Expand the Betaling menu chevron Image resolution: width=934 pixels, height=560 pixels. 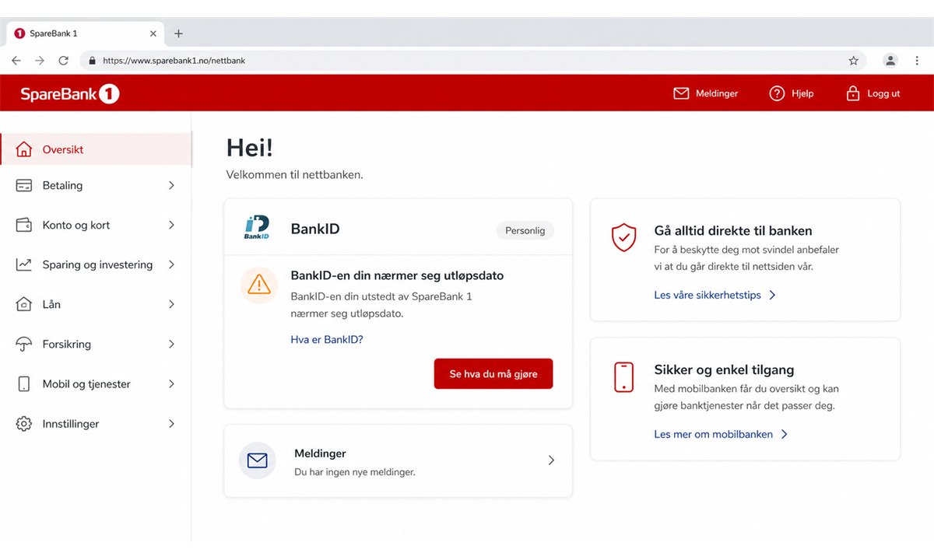pos(171,186)
